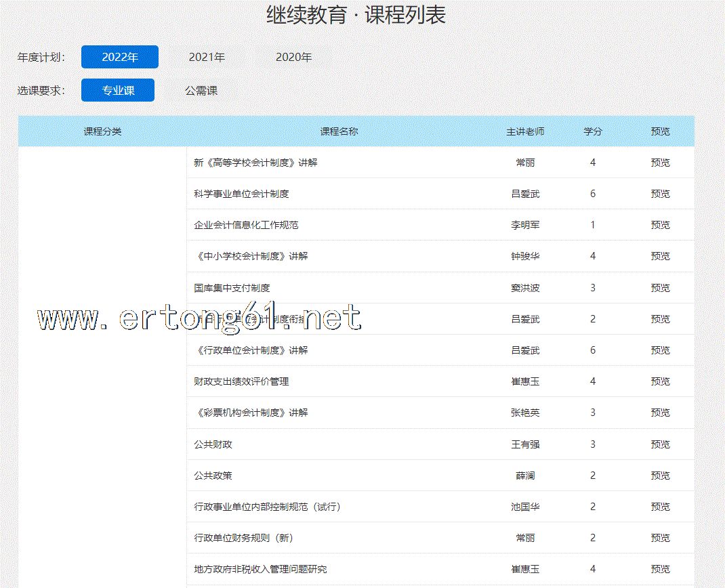Open preview for 《行政单位会计制度》讲解
Image resolution: width=725 pixels, height=588 pixels.
[660, 350]
